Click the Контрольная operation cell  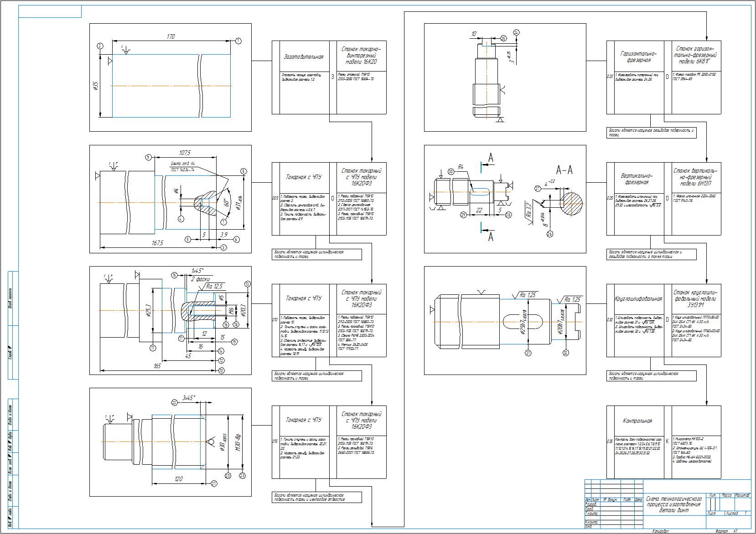click(637, 421)
